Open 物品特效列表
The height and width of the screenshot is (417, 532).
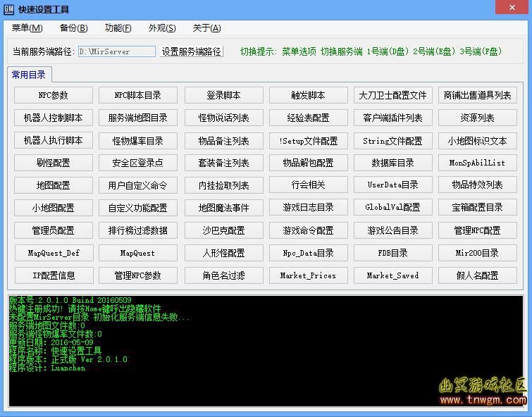tap(477, 185)
